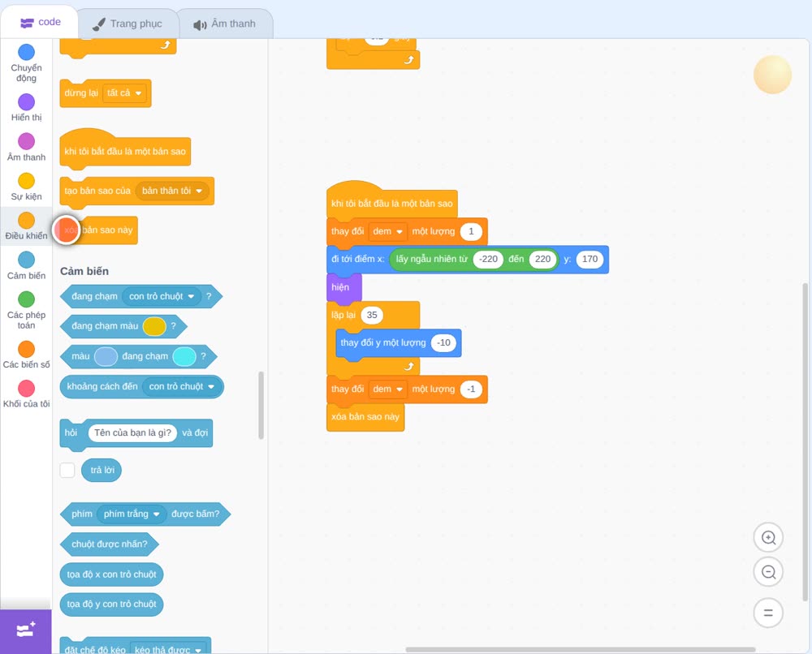The height and width of the screenshot is (654, 812).
Task: Open dem dropdown in block with value 1
Action: (x=387, y=231)
